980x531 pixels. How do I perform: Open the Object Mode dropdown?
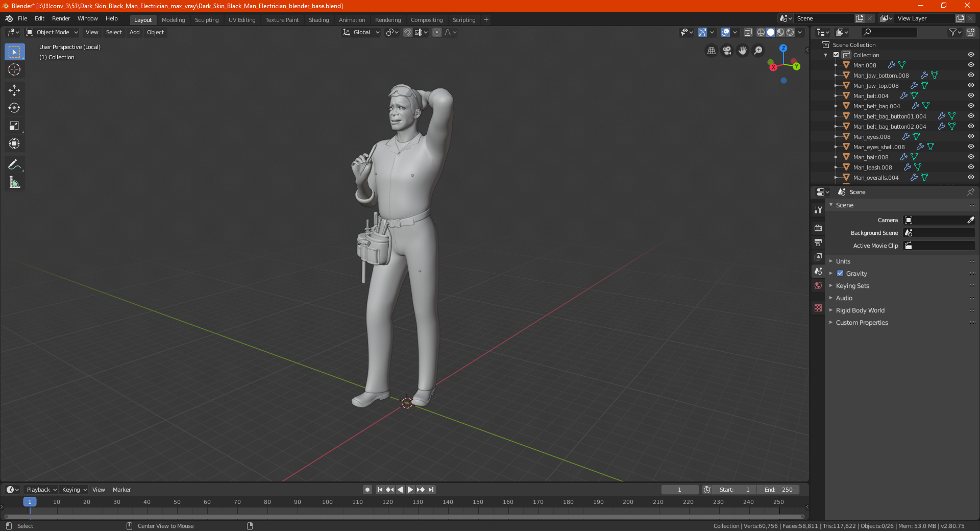point(52,32)
